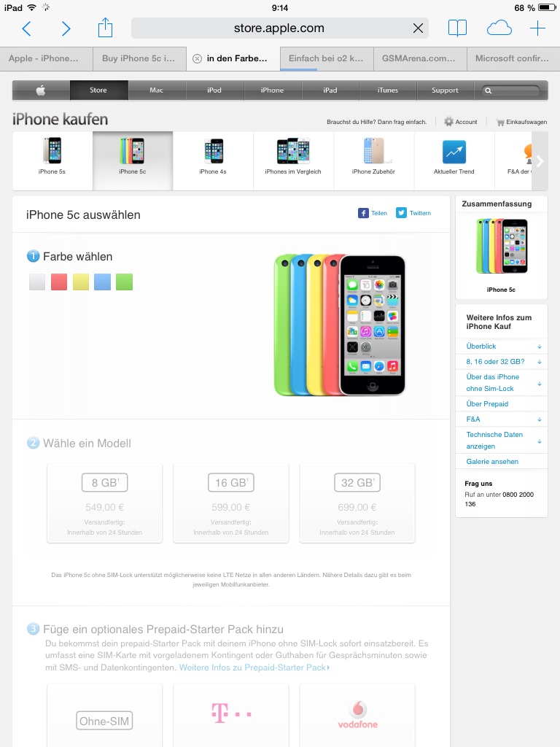Add a new tab with plus icon

(537, 28)
